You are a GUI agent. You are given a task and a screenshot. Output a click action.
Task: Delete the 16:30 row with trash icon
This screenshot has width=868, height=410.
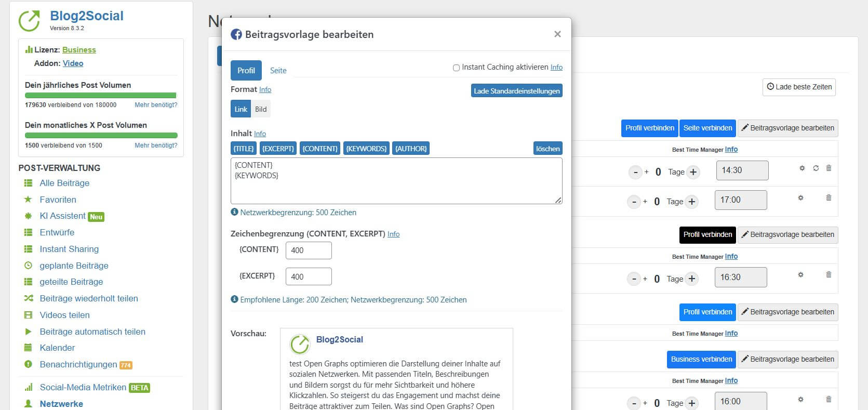(829, 274)
